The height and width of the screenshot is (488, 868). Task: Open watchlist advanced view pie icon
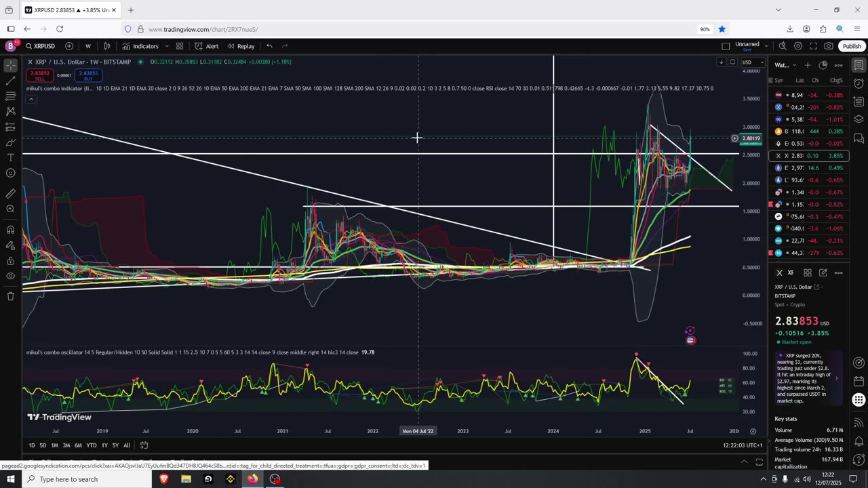point(823,65)
